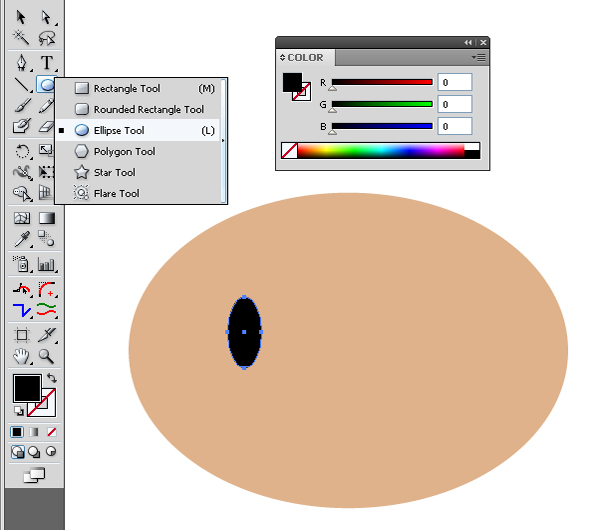Select the Column Graph tool
Screen dimensions: 600x530
click(x=46, y=264)
